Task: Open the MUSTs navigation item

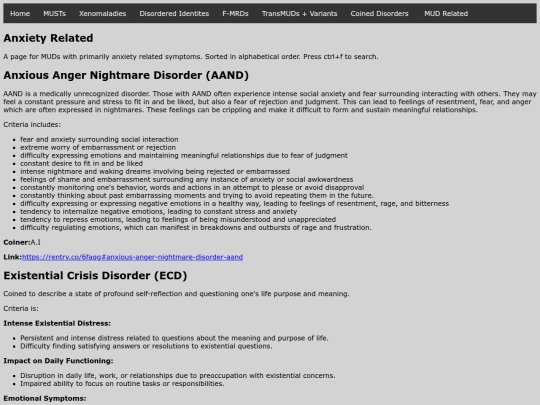Action: pyautogui.click(x=54, y=13)
